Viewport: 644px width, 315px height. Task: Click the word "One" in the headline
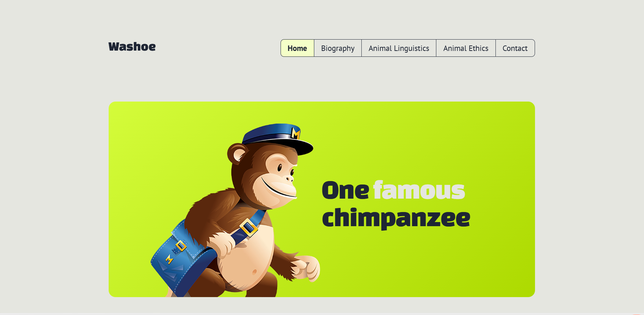[x=345, y=190]
